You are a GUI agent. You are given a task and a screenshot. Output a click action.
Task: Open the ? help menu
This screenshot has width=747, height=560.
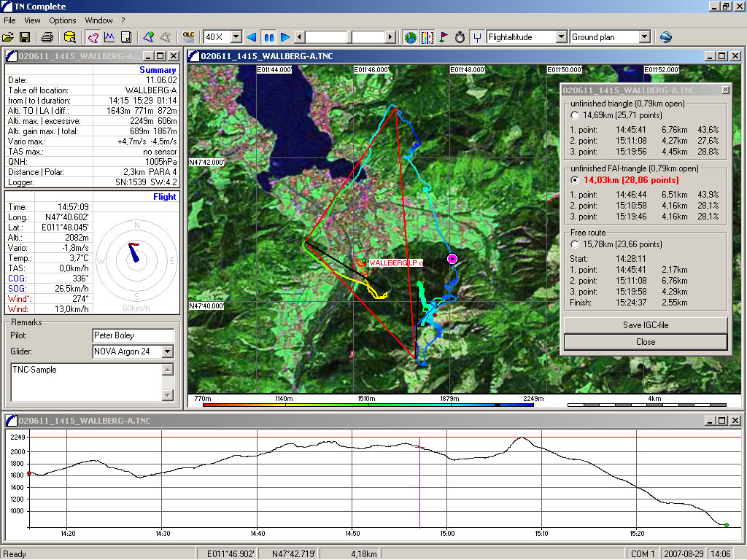point(123,20)
